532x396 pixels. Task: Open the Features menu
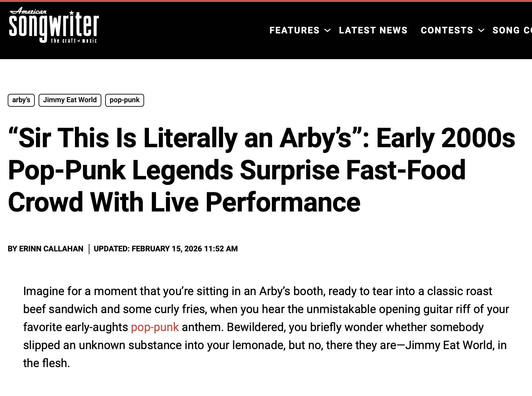click(x=294, y=30)
